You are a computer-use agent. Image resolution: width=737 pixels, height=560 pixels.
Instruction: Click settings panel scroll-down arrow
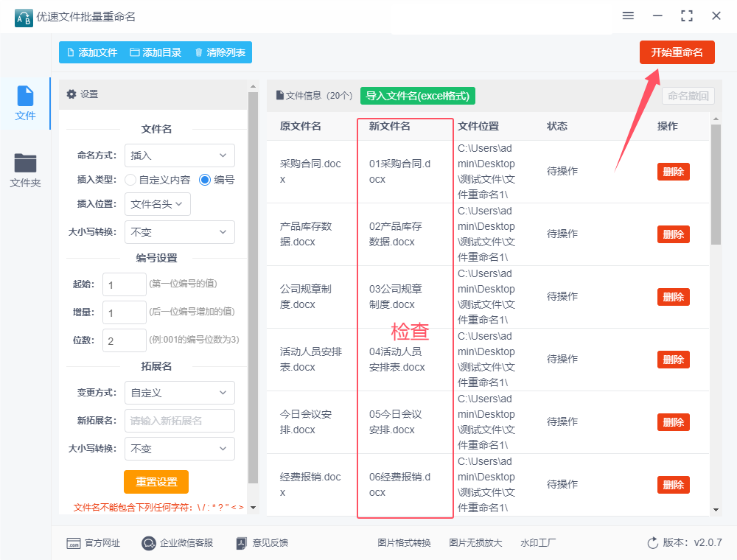[x=253, y=508]
